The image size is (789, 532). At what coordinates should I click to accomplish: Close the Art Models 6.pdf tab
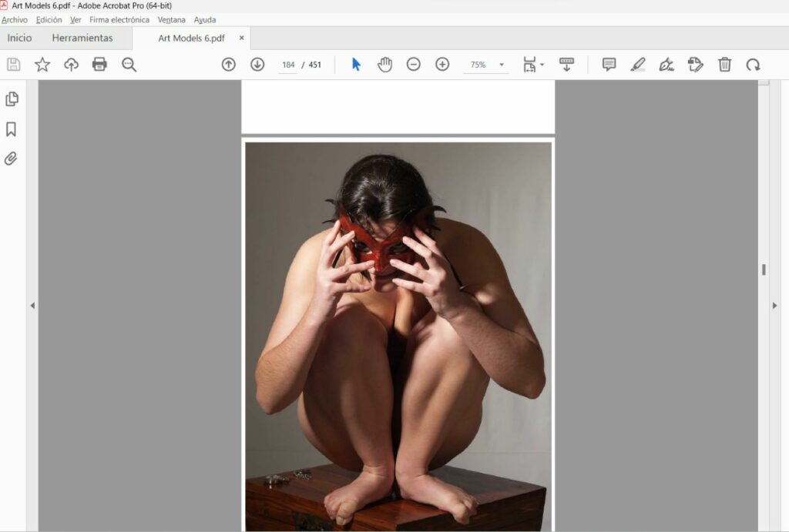point(241,38)
